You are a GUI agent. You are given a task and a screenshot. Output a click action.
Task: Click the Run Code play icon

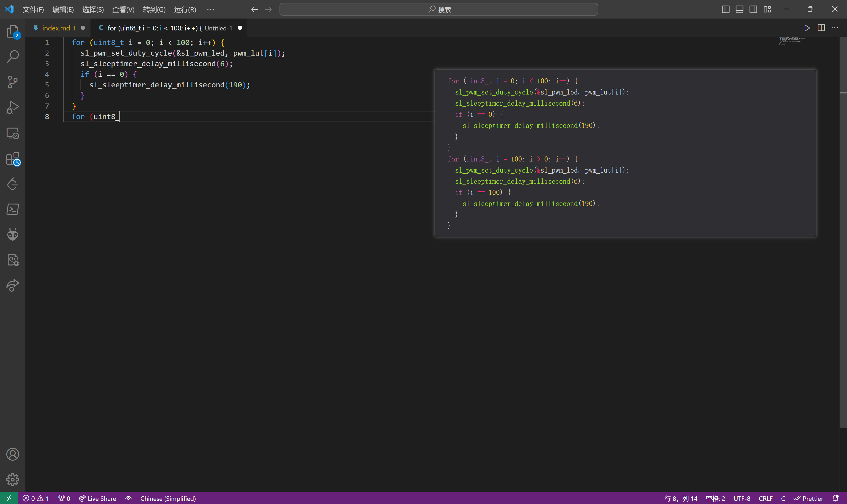pos(807,28)
